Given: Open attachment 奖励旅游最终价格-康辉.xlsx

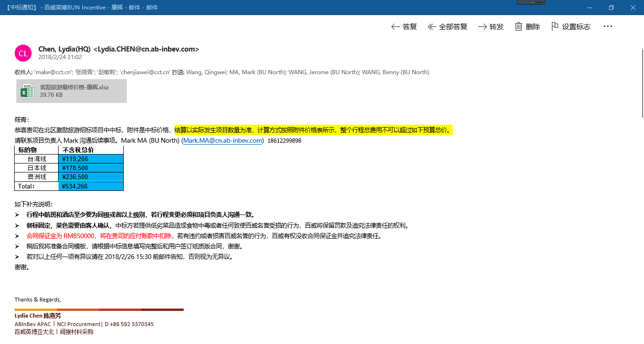Looking at the screenshot, I should (74, 87).
